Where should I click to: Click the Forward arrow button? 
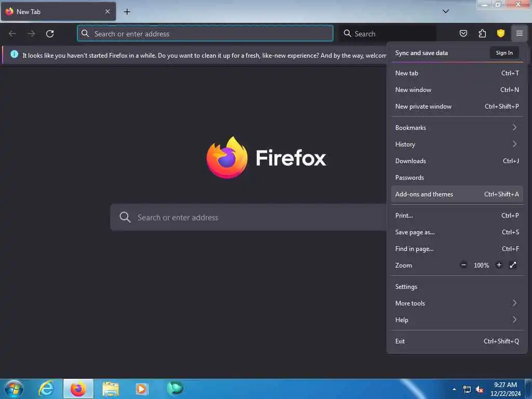[31, 34]
